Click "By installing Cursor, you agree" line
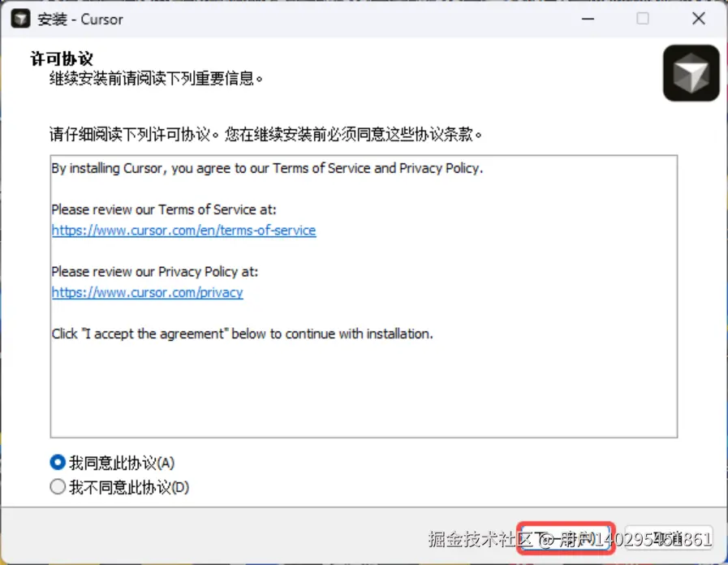The width and height of the screenshot is (728, 565). pyautogui.click(x=268, y=168)
